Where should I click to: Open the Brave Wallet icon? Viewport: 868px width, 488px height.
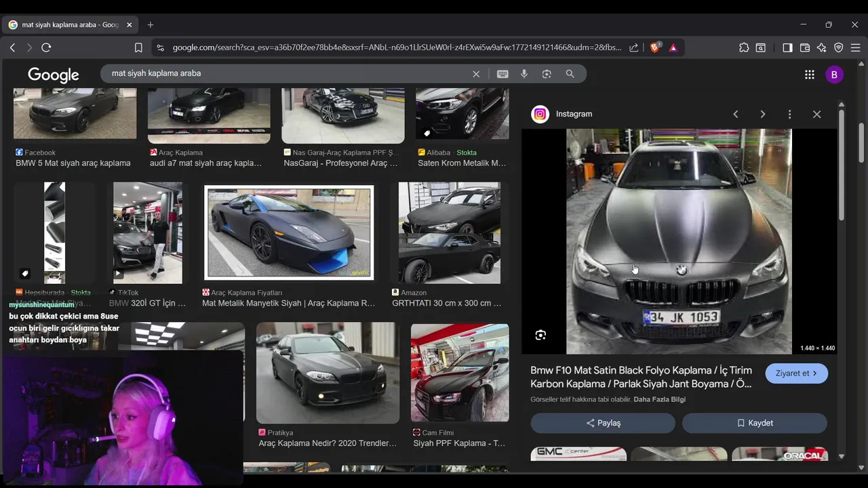[805, 47]
